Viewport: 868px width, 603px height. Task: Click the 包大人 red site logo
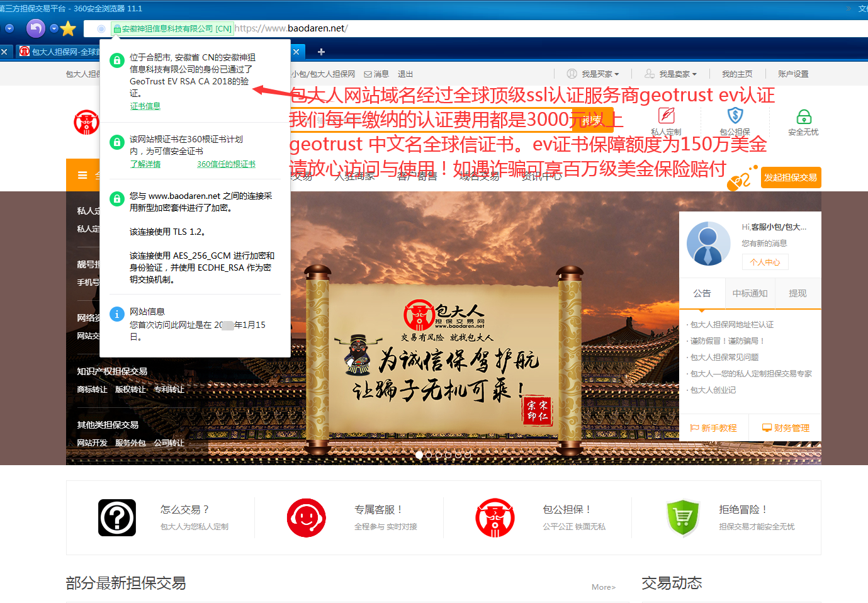[x=86, y=122]
